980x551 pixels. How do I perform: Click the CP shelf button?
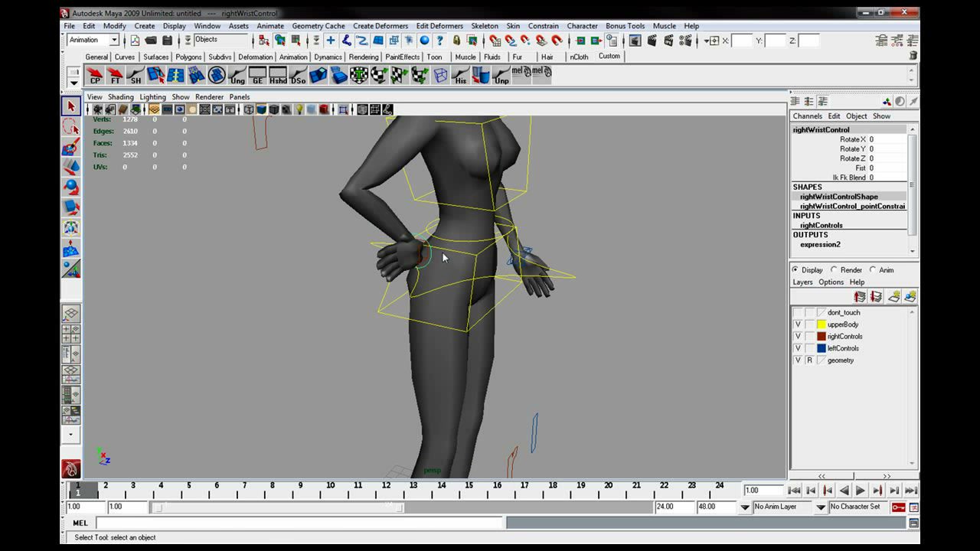point(95,75)
